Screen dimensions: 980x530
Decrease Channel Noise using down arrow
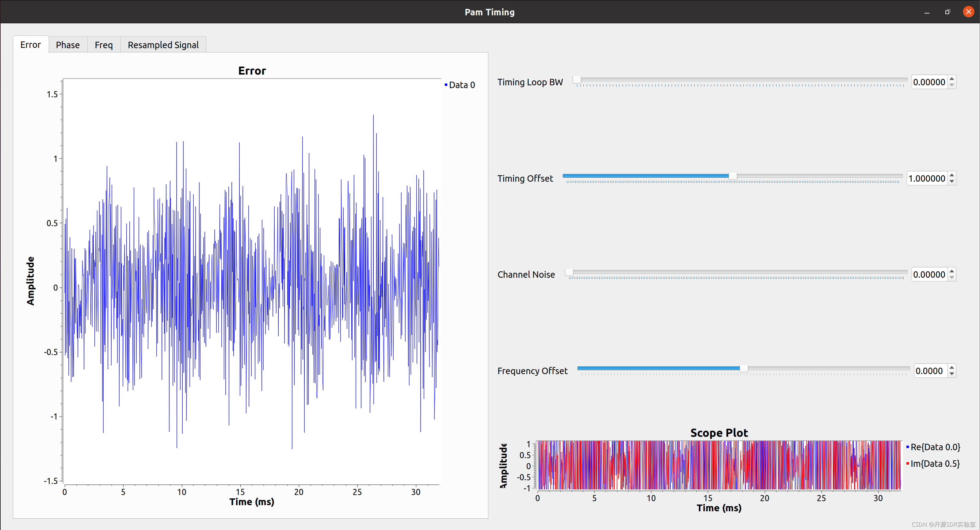point(952,277)
